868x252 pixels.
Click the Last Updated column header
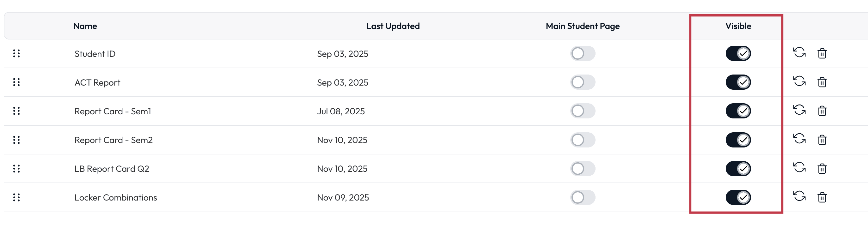click(x=393, y=26)
